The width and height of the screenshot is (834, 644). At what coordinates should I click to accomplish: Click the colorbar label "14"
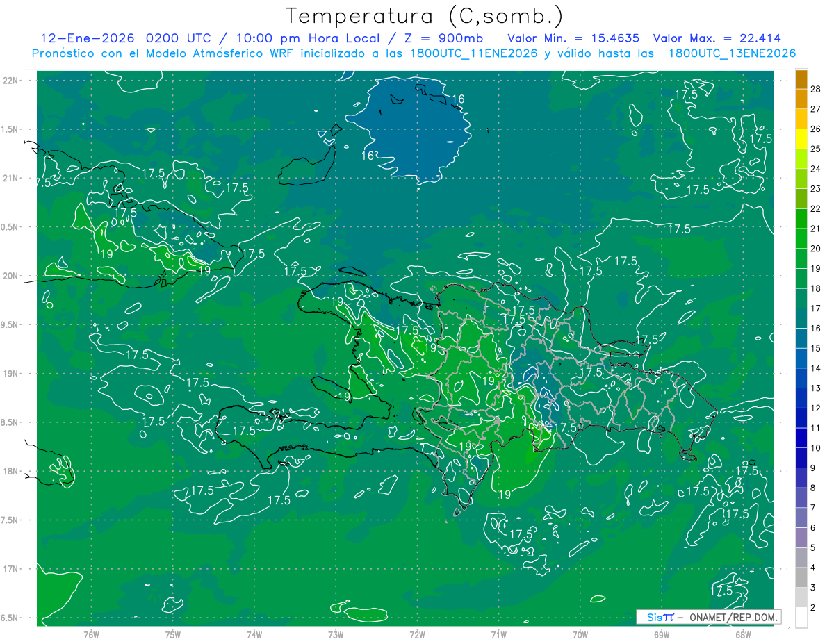816,368
